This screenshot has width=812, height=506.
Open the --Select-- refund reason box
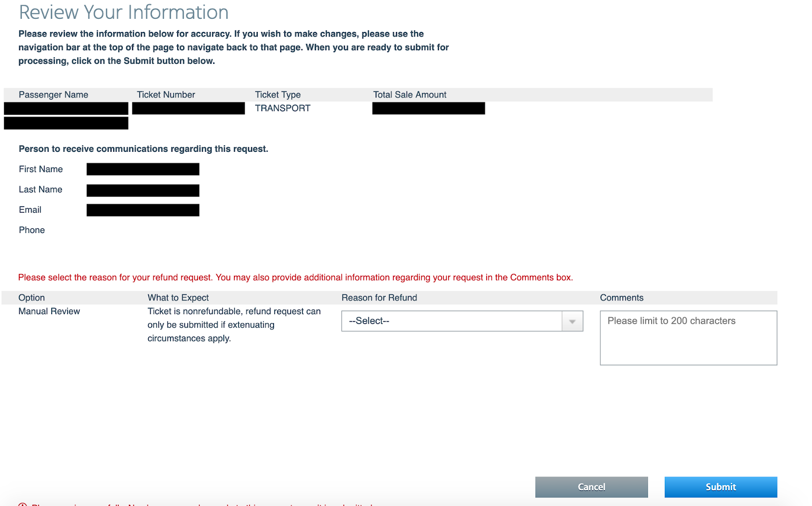pyautogui.click(x=452, y=321)
